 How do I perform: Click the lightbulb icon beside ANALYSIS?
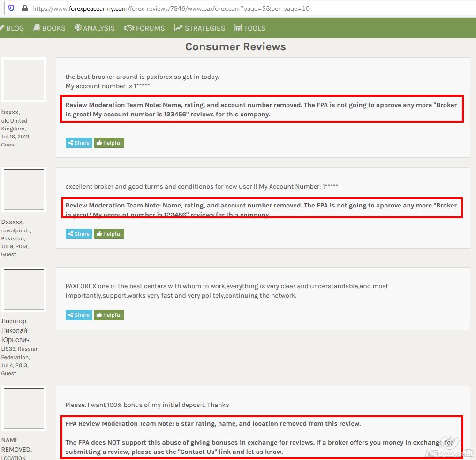pos(78,28)
